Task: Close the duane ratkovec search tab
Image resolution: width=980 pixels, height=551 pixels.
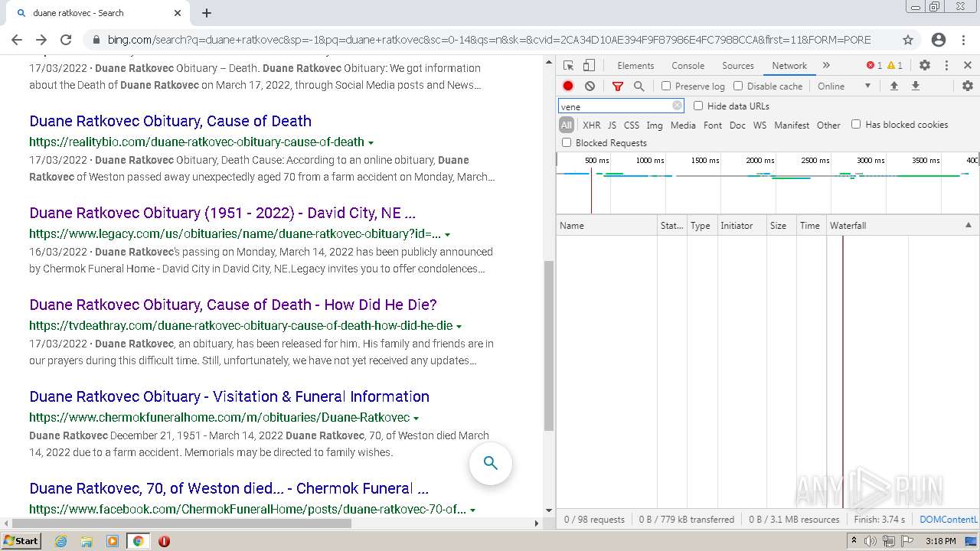Action: (x=178, y=13)
